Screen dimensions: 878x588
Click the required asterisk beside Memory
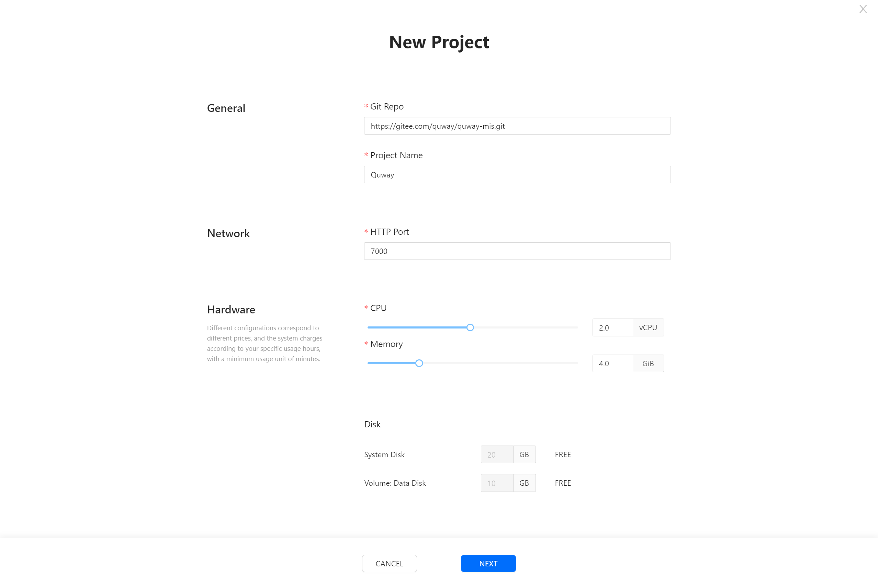(366, 344)
